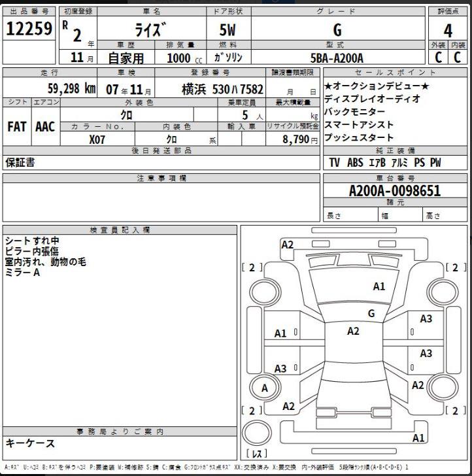This screenshot has width=472, height=476.
Task: Click アルミ in the equipment row
Action: click(399, 163)
